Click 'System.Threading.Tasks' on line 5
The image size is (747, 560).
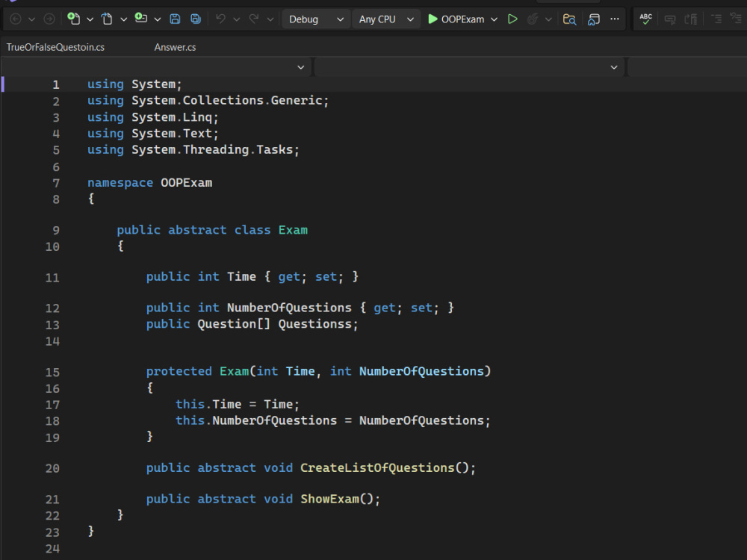pos(212,150)
